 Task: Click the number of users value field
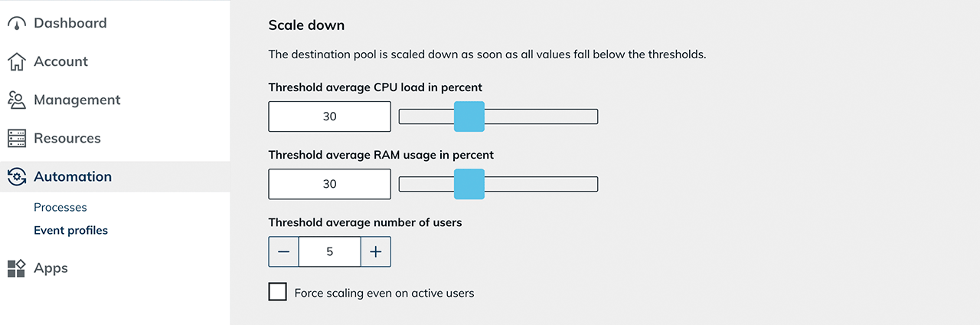(x=330, y=251)
